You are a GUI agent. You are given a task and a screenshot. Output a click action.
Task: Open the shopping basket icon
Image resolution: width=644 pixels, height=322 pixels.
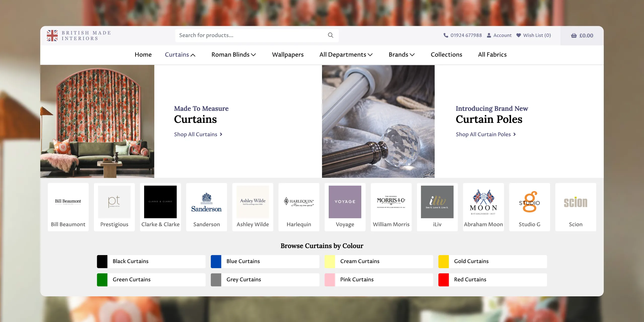click(574, 35)
